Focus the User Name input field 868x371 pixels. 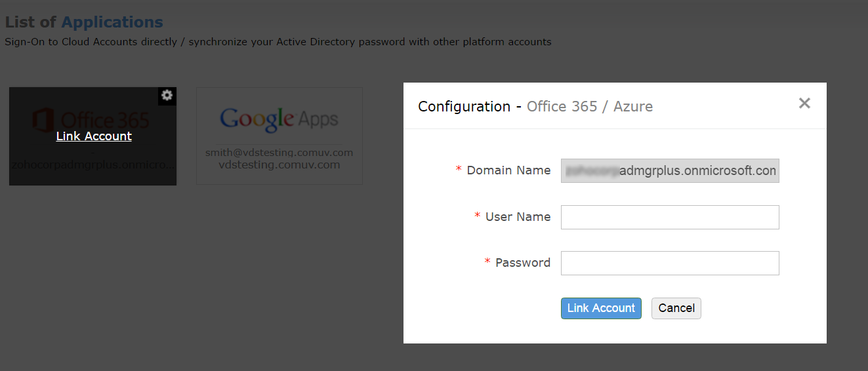(x=669, y=217)
